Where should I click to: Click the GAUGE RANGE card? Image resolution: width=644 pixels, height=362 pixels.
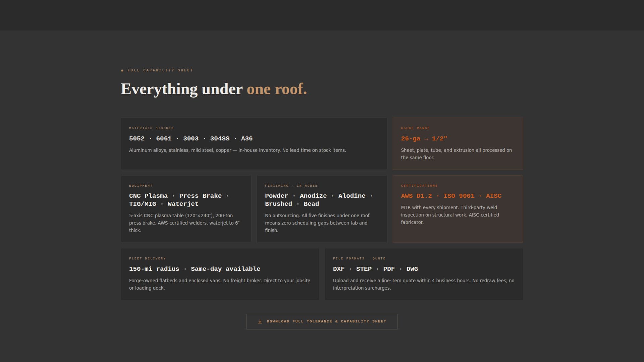coord(458,143)
